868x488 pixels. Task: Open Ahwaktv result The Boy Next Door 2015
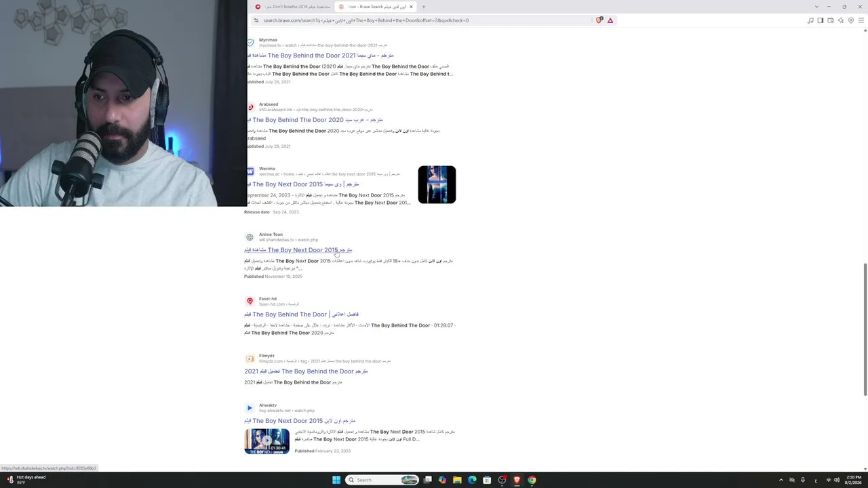point(300,421)
